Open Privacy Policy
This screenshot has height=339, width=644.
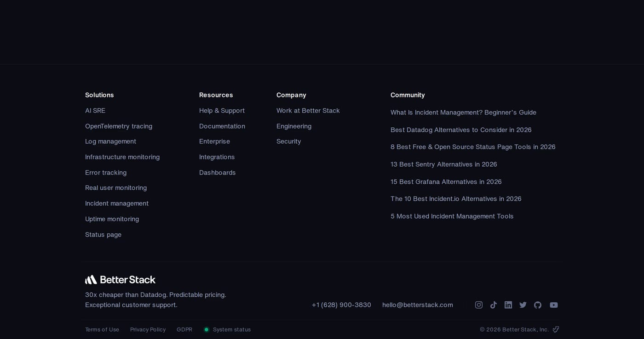148,329
